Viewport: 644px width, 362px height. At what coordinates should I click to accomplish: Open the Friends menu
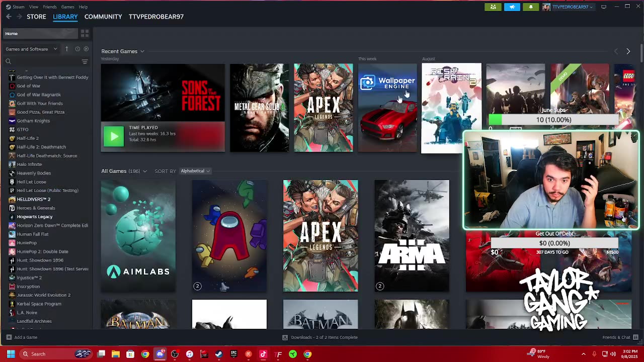tap(50, 7)
